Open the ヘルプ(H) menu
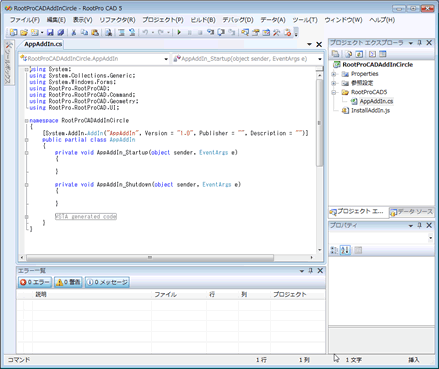 [x=382, y=20]
